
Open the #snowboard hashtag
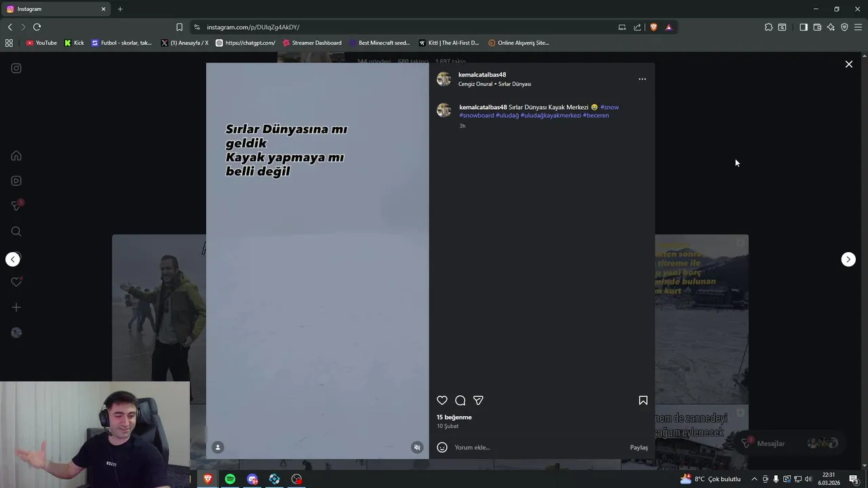(477, 115)
